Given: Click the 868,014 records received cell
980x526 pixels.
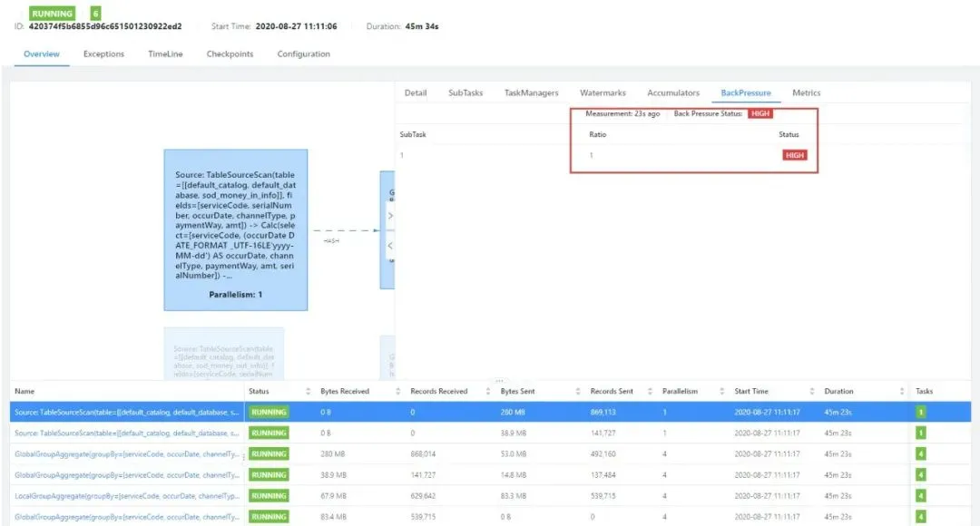Looking at the screenshot, I should point(423,454).
